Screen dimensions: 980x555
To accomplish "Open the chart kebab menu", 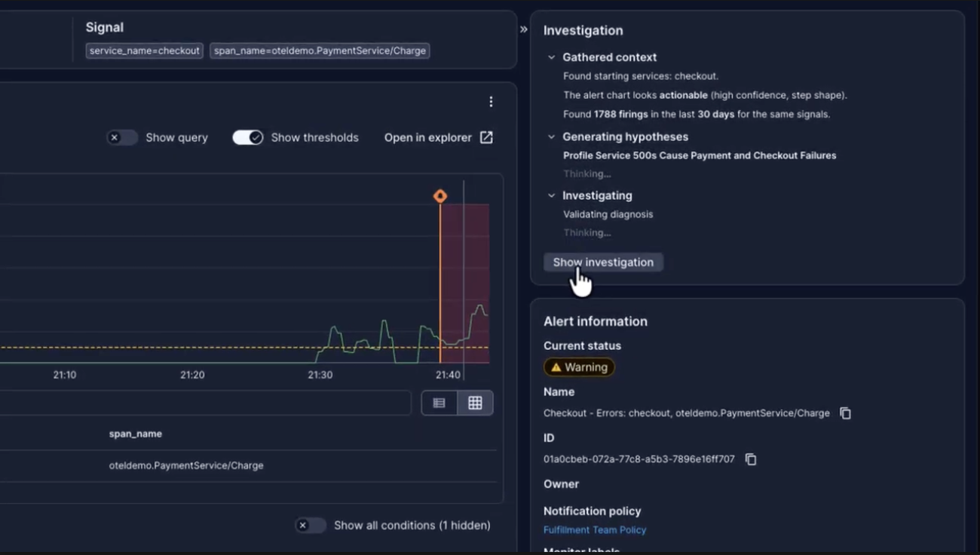I will click(x=491, y=102).
